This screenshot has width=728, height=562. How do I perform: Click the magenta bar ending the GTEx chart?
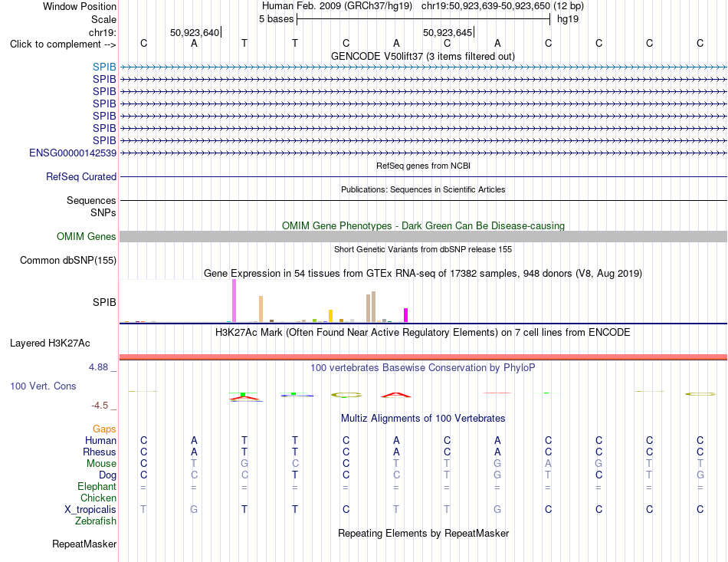pos(406,315)
